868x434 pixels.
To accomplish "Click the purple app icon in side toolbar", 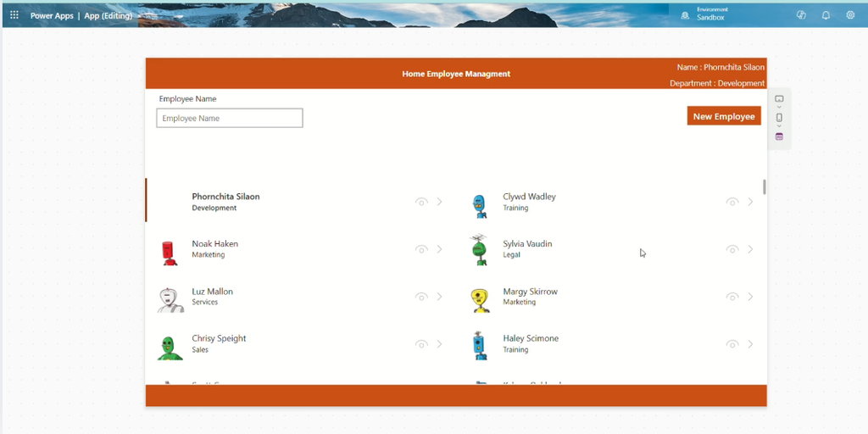I will (779, 136).
